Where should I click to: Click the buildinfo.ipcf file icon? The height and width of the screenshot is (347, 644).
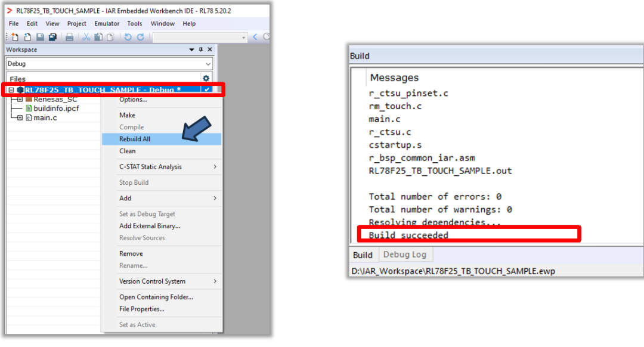(29, 109)
